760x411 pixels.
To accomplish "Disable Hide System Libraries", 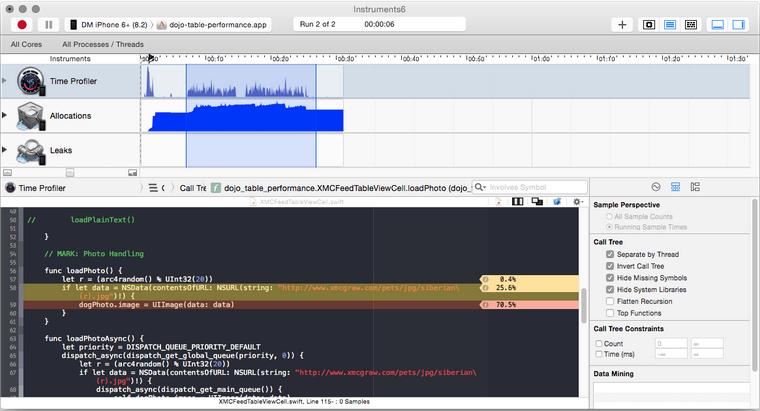I will (610, 289).
